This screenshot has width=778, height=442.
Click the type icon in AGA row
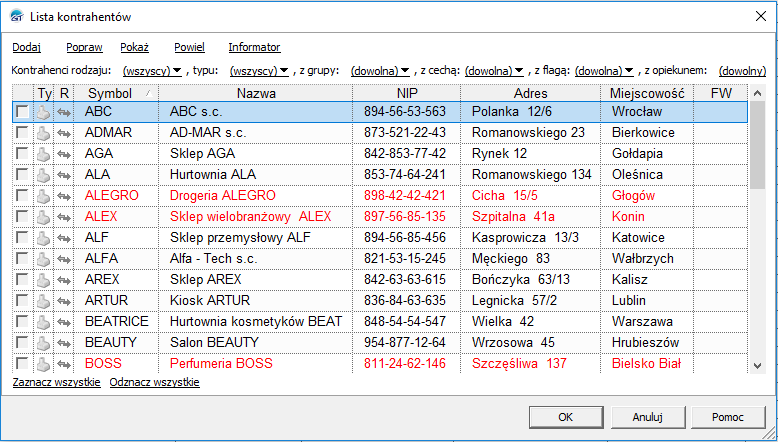43,154
